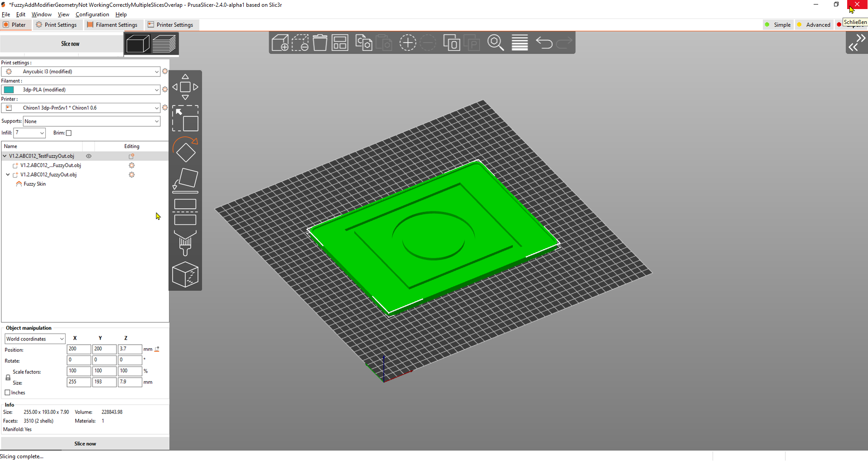Select the Cut tool
The image size is (868, 461).
[185, 212]
